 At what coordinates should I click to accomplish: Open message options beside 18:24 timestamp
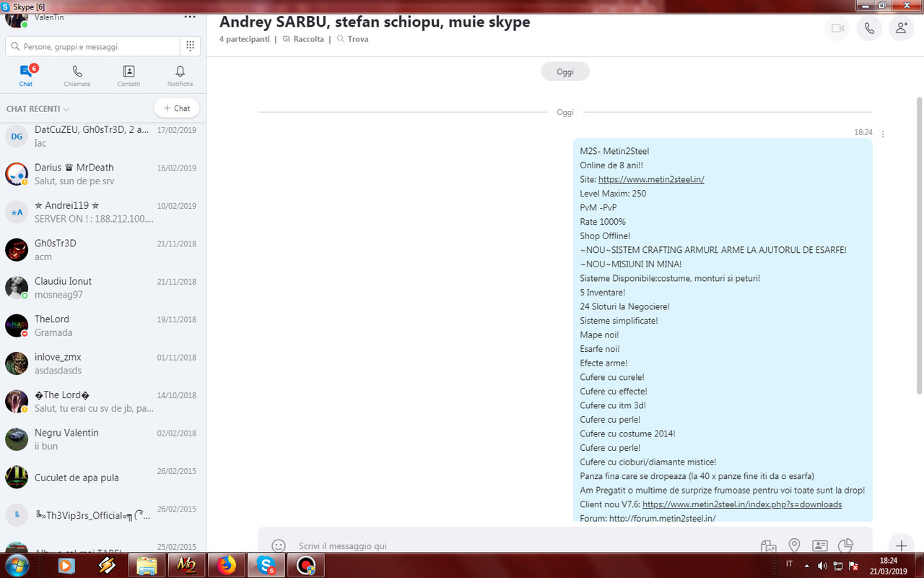coord(883,134)
